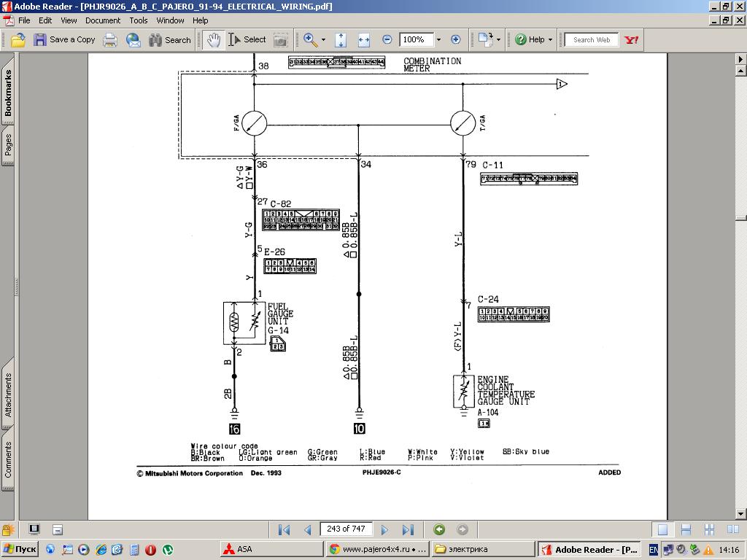Image resolution: width=747 pixels, height=560 pixels.
Task: Click the Search binoculars button
Action: pyautogui.click(x=169, y=39)
